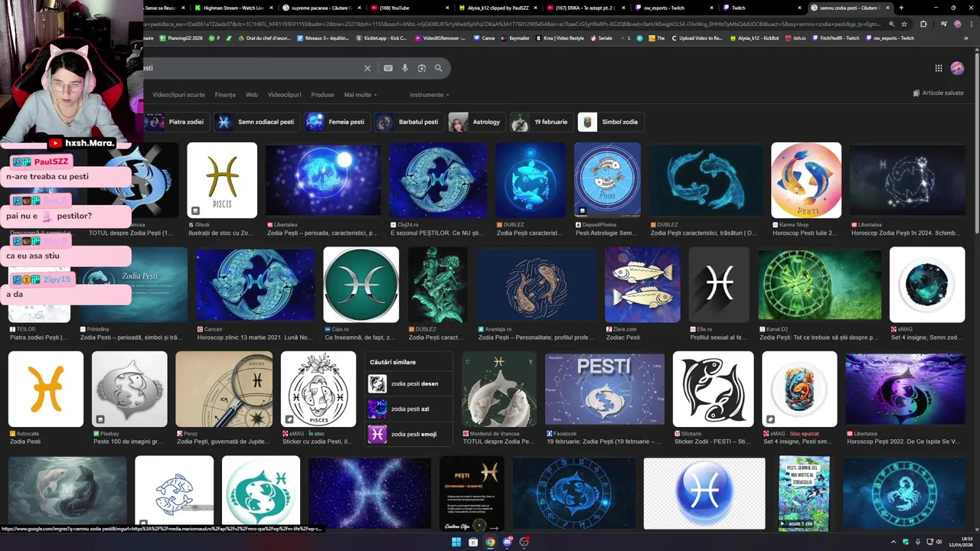The height and width of the screenshot is (551, 980).
Task: Open the Ziare.com Zodiac Pesti image
Action: tap(642, 284)
